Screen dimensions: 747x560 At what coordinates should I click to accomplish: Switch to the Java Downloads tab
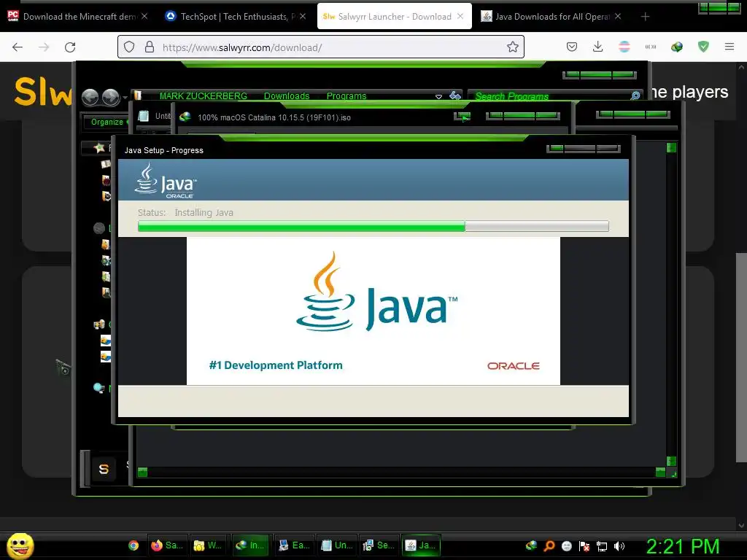(551, 17)
